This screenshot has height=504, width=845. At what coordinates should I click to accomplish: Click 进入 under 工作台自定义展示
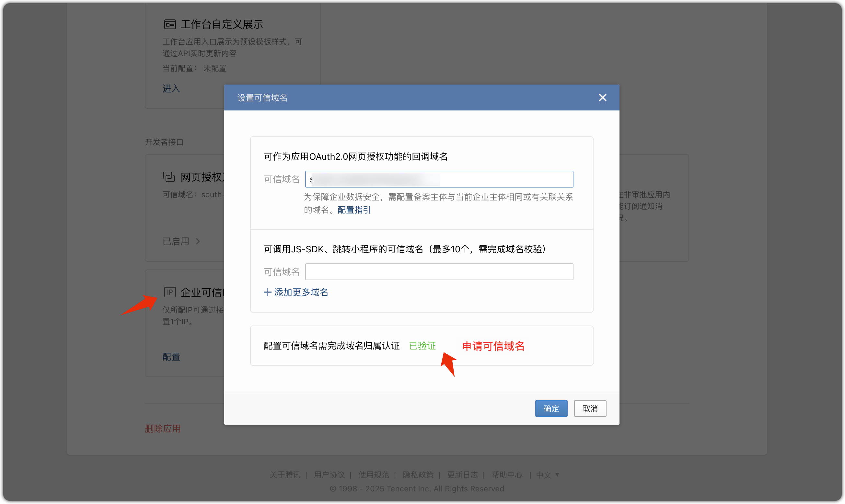pyautogui.click(x=170, y=88)
